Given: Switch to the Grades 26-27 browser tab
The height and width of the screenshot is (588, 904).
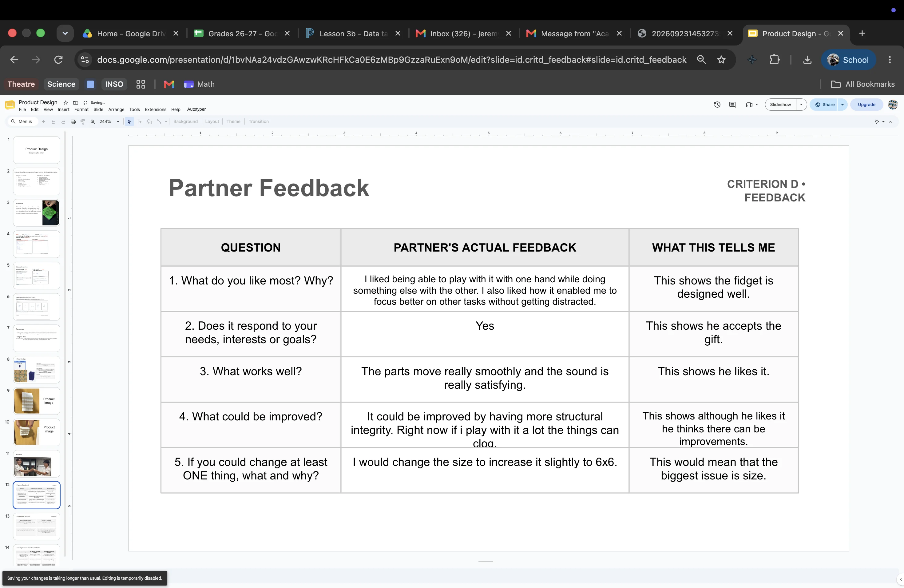Looking at the screenshot, I should click(x=242, y=34).
